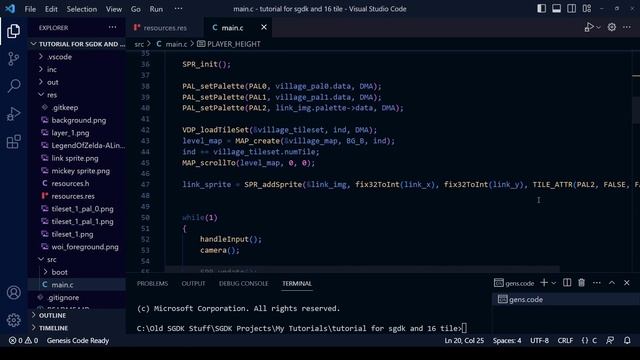Screen dimensions: 640x360
Task: Open the Manage gear in activity bar
Action: click(13, 320)
